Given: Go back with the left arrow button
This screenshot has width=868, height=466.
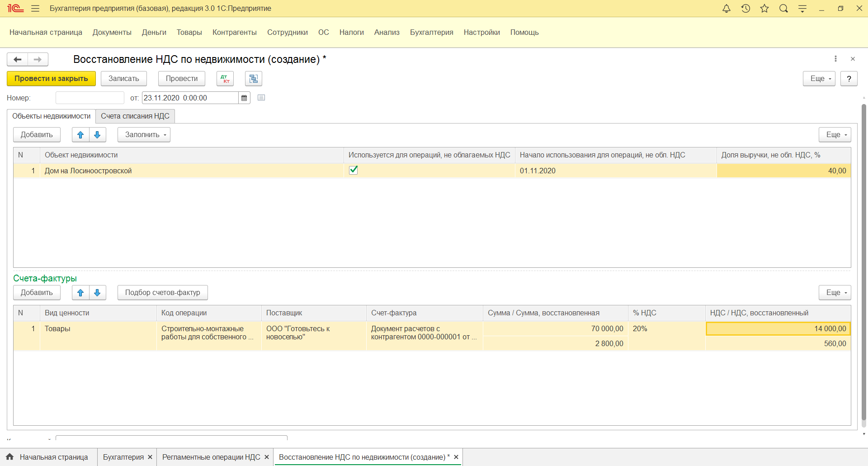Looking at the screenshot, I should coord(17,59).
